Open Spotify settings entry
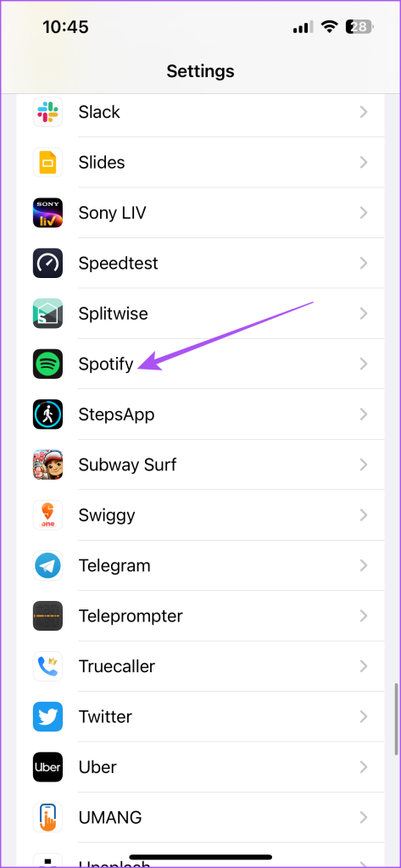The image size is (401, 868). [x=200, y=364]
